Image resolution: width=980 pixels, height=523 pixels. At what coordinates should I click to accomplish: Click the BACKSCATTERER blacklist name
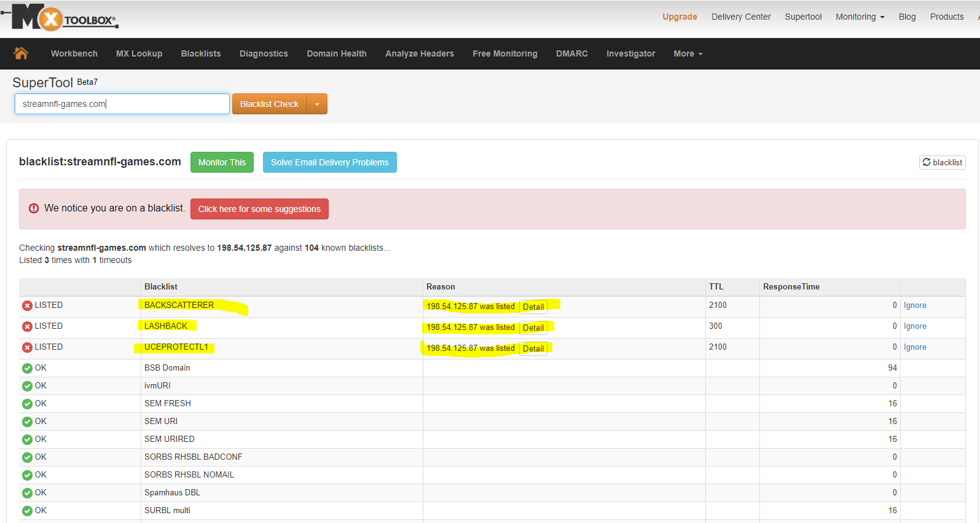click(x=179, y=305)
